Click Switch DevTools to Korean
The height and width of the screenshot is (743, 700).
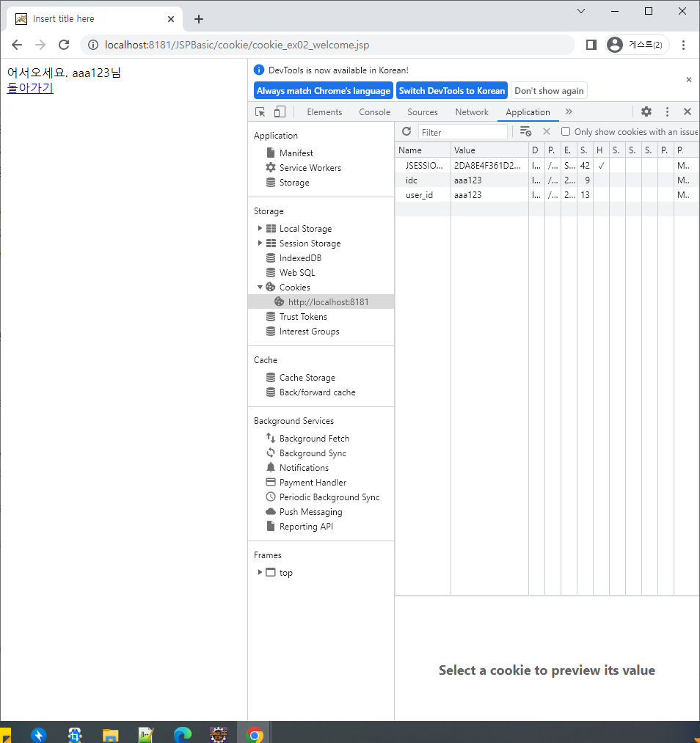click(452, 90)
